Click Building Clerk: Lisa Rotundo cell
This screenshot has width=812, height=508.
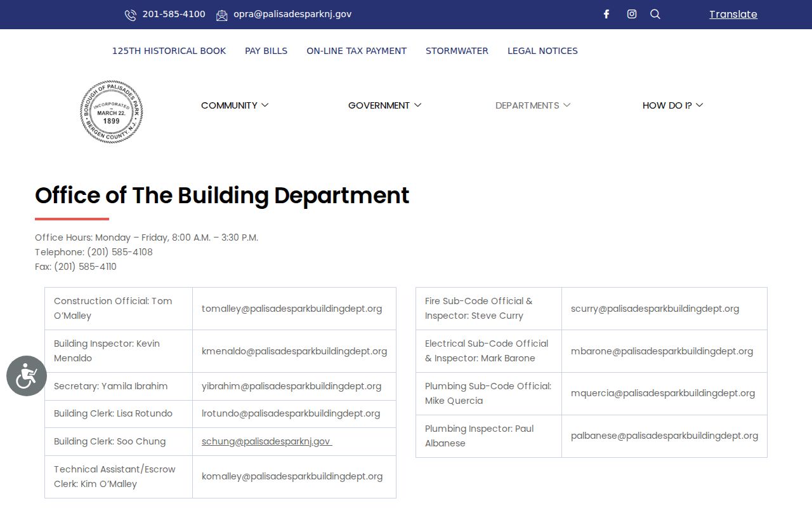pos(119,414)
